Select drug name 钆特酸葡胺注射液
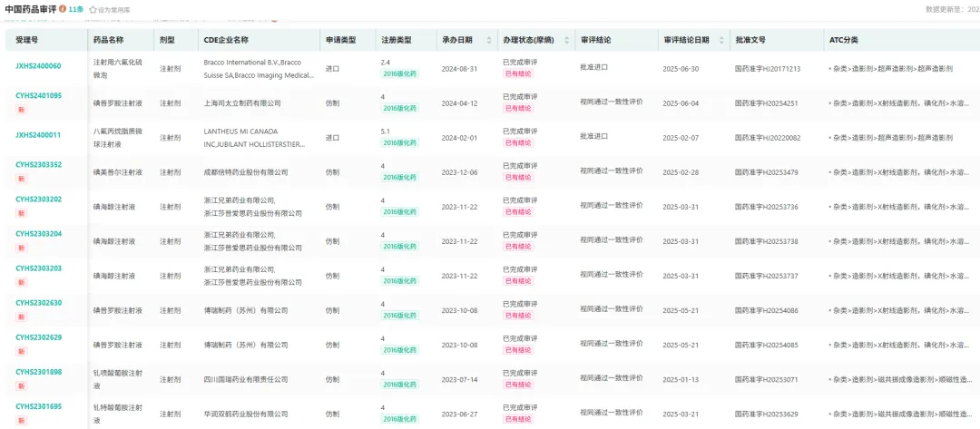Image resolution: width=980 pixels, height=429 pixels. click(x=118, y=414)
